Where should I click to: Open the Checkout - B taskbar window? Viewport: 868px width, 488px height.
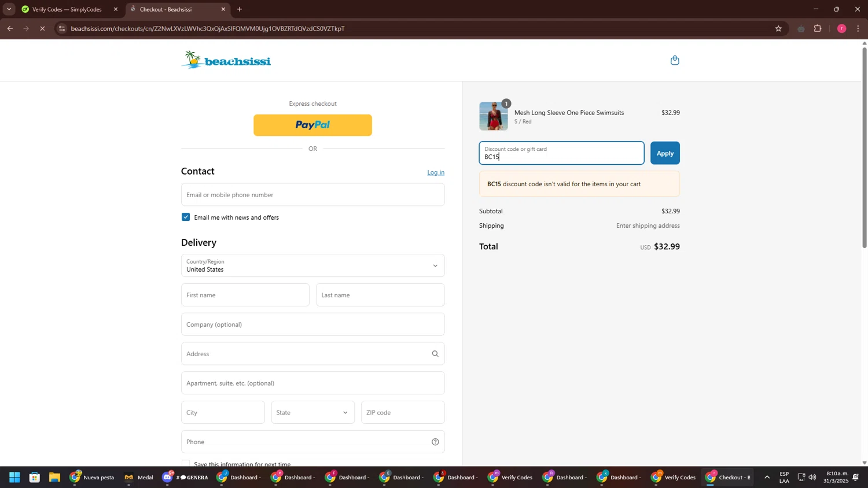click(x=728, y=478)
